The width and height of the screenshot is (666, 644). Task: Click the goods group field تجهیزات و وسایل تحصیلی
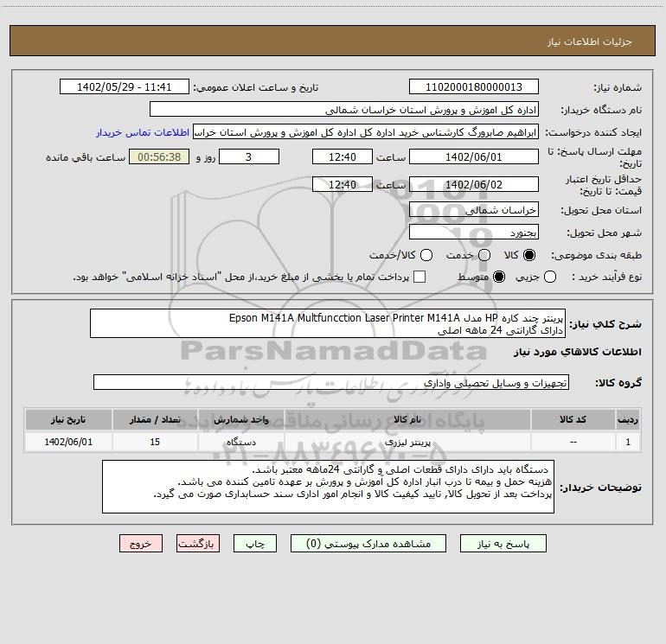click(x=331, y=382)
